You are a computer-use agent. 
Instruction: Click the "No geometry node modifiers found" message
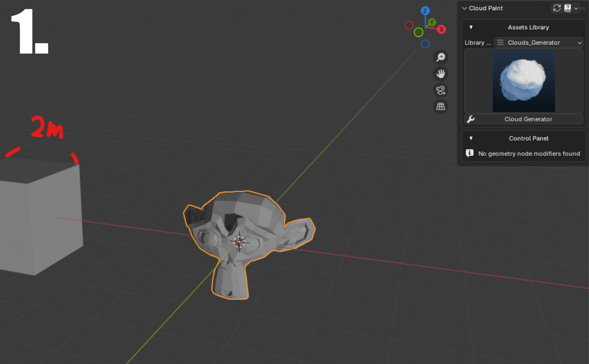coord(529,154)
